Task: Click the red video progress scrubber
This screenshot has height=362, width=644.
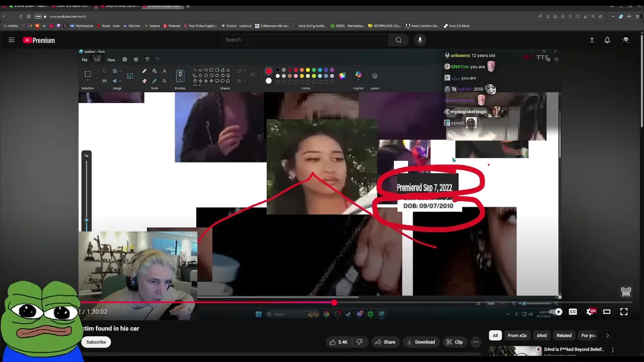Action: tap(334, 303)
